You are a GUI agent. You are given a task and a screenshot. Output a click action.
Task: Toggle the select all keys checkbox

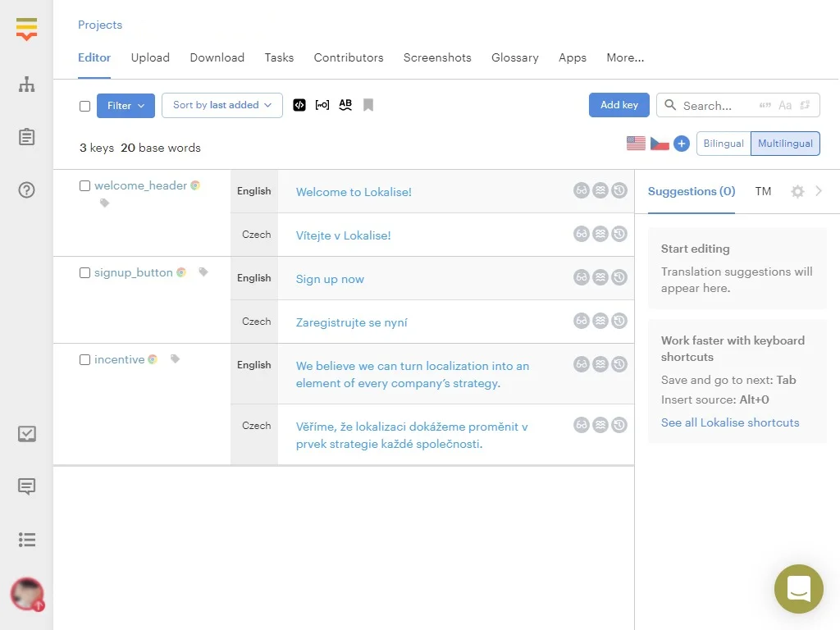pyautogui.click(x=84, y=106)
